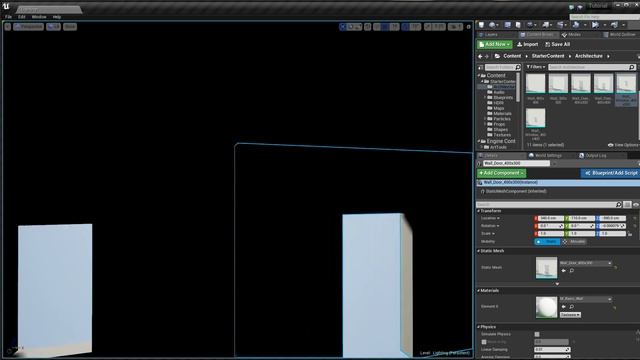
Task: Open the Textures dropdown under material
Action: click(570, 315)
